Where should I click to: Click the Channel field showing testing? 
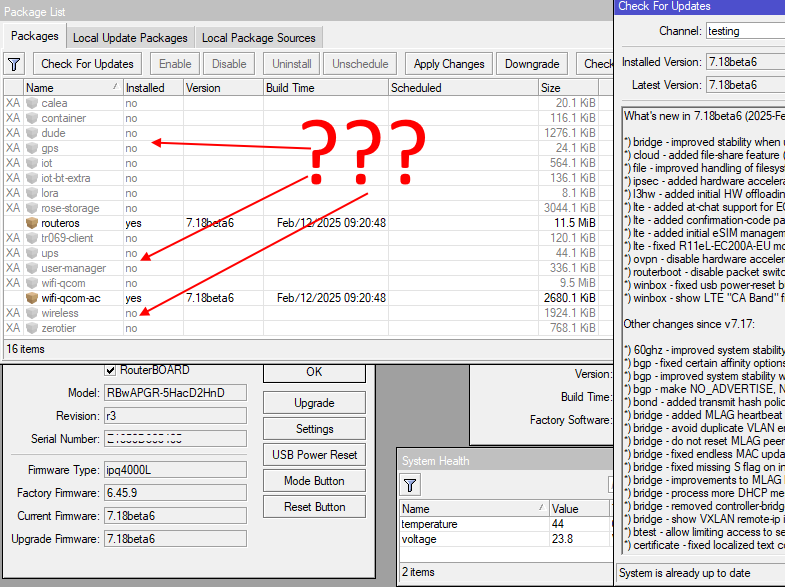(x=745, y=31)
